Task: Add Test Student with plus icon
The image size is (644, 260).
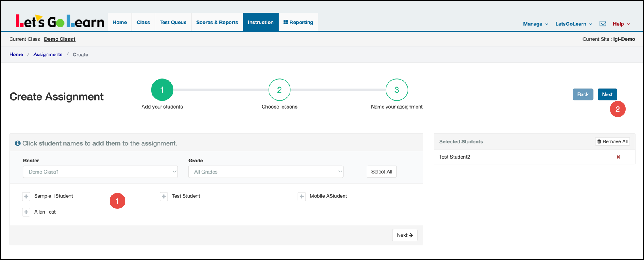Action: pos(164,196)
